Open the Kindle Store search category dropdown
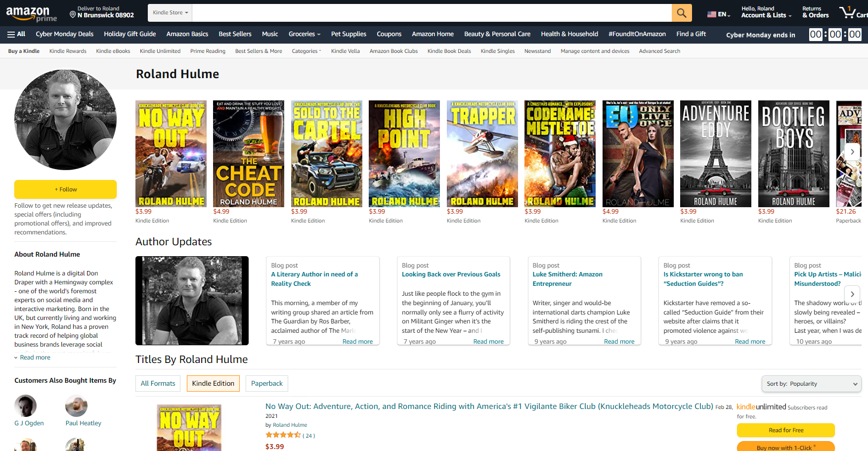This screenshot has height=451, width=868. point(170,13)
